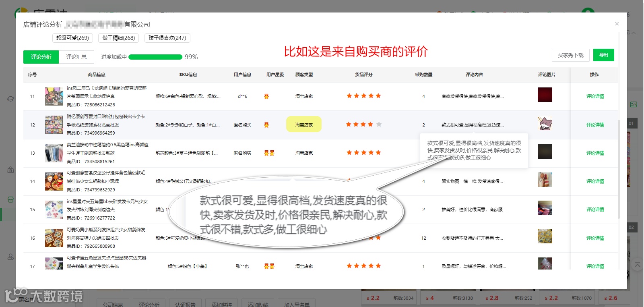Click the left sidebar store icon

pyautogui.click(x=11, y=199)
